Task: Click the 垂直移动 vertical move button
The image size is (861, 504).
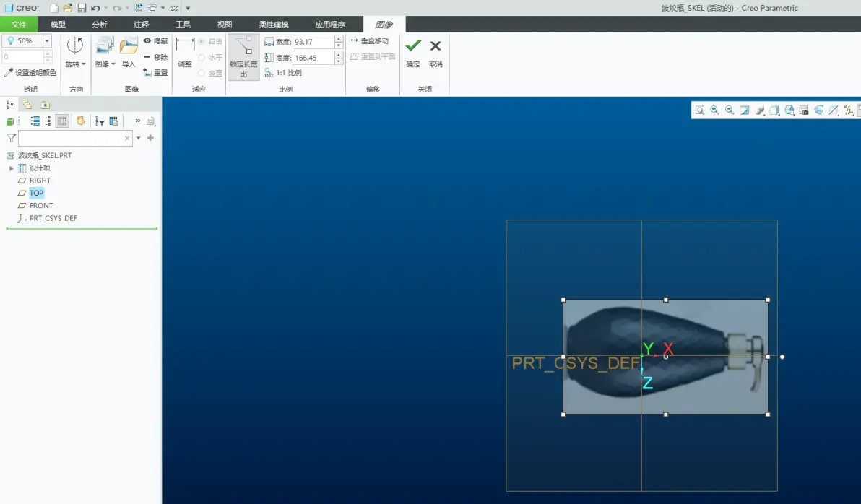Action: click(369, 41)
